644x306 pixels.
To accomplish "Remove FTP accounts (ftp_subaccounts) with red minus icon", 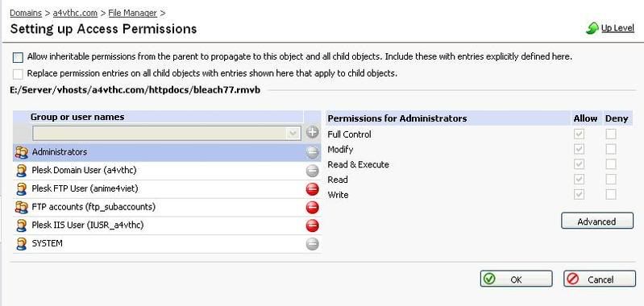I will pyautogui.click(x=313, y=208).
